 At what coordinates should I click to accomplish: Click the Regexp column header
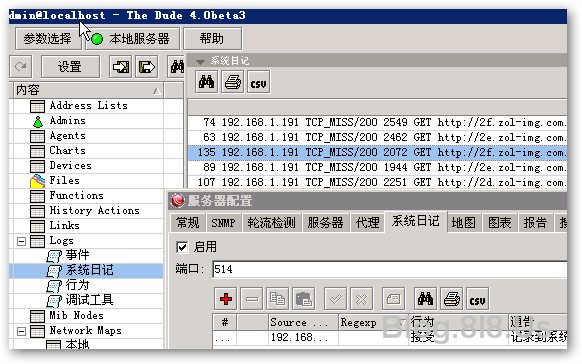[373, 322]
